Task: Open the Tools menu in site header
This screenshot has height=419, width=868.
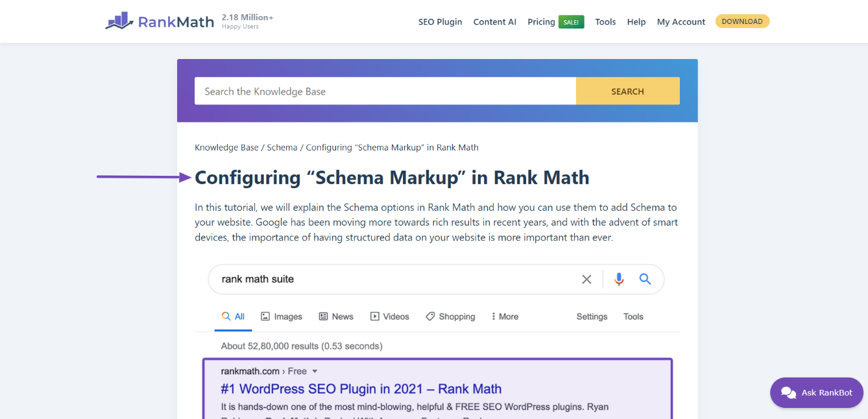Action: (605, 21)
